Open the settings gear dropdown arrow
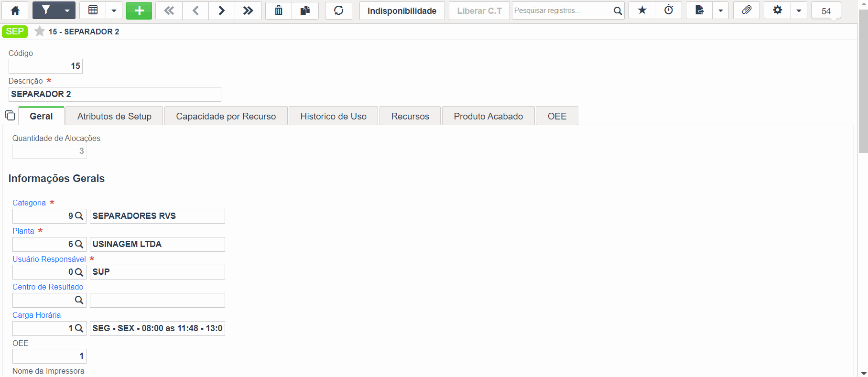This screenshot has width=868, height=377. pos(799,11)
